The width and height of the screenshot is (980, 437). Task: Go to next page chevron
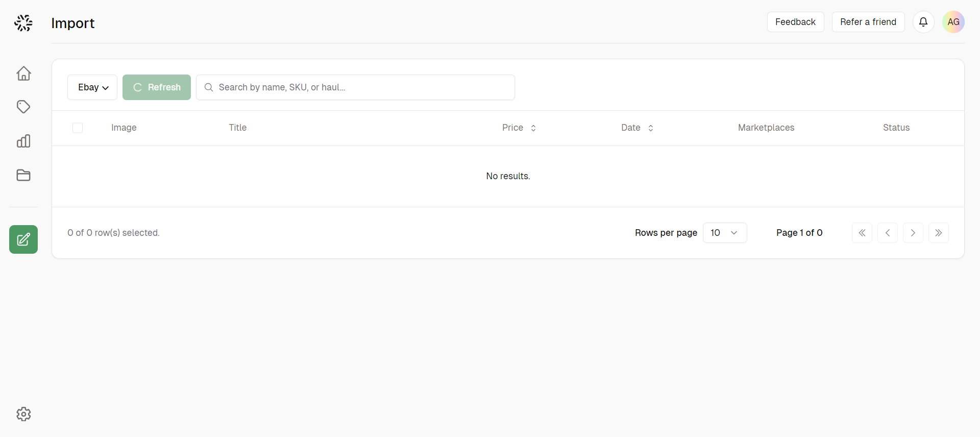pyautogui.click(x=913, y=233)
